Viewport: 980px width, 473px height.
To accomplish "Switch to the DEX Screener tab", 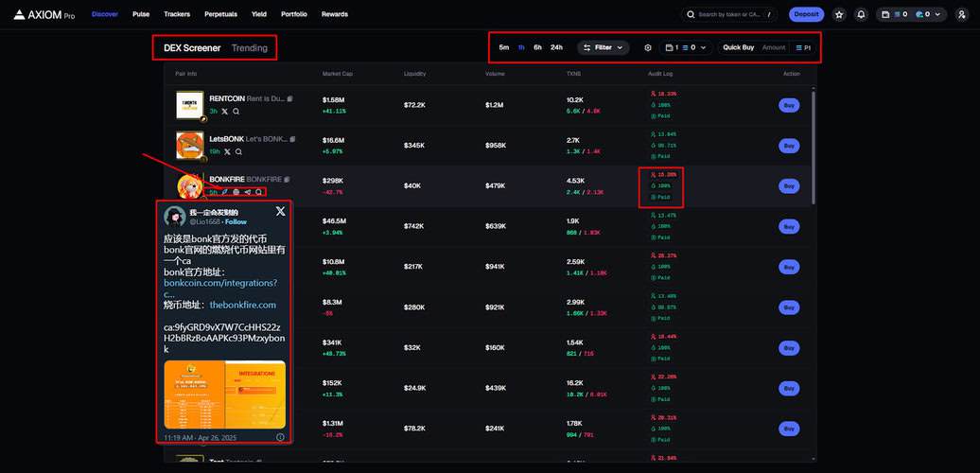I will pos(192,47).
